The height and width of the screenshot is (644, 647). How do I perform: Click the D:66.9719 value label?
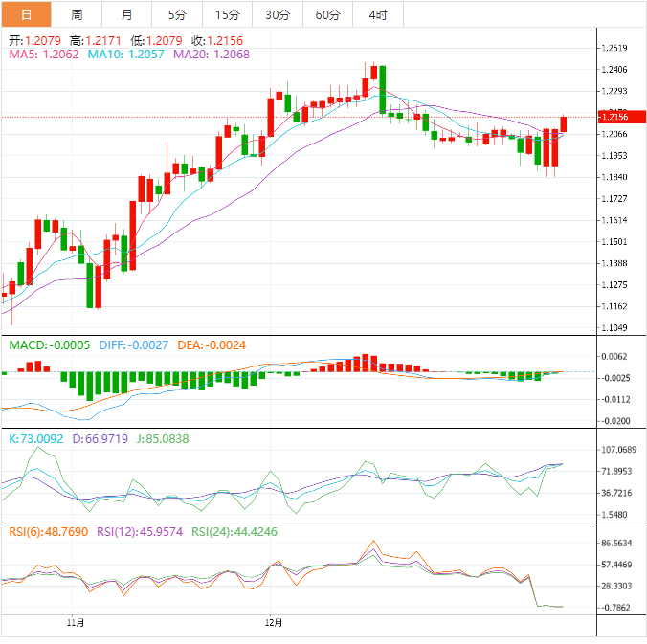100,439
